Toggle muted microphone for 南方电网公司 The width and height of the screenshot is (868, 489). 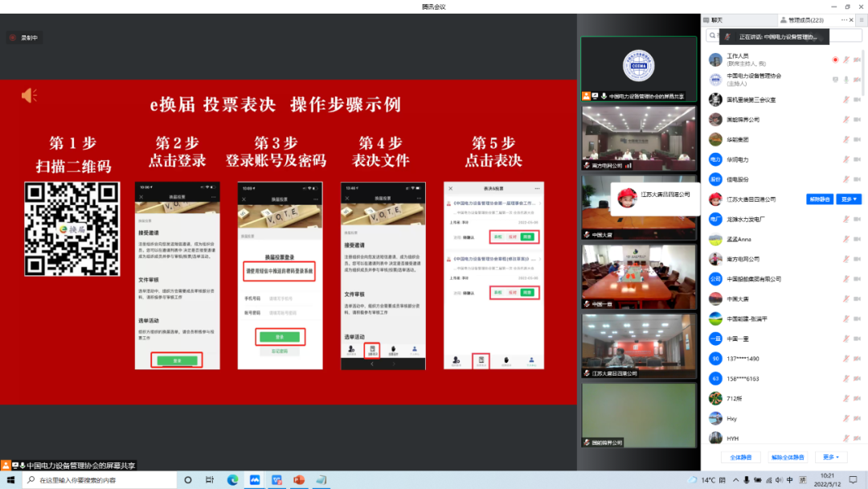[845, 259]
